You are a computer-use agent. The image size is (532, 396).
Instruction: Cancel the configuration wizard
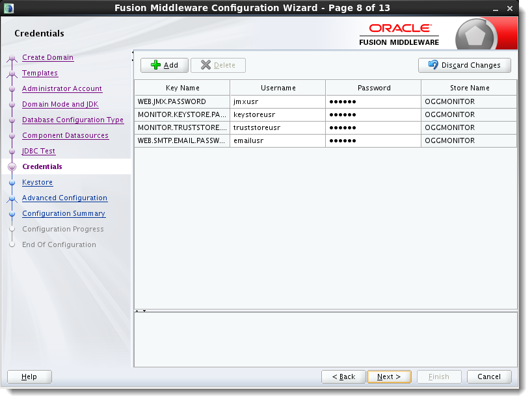click(x=489, y=376)
